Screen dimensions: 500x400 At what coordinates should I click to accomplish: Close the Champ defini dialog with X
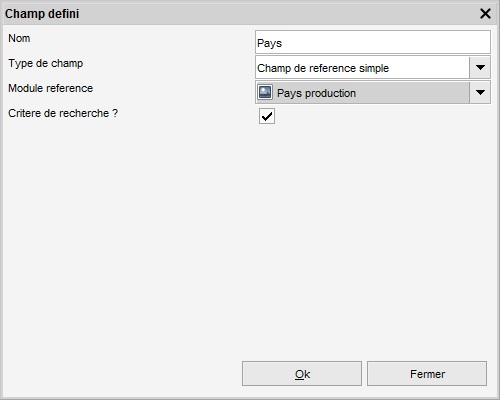coord(485,13)
